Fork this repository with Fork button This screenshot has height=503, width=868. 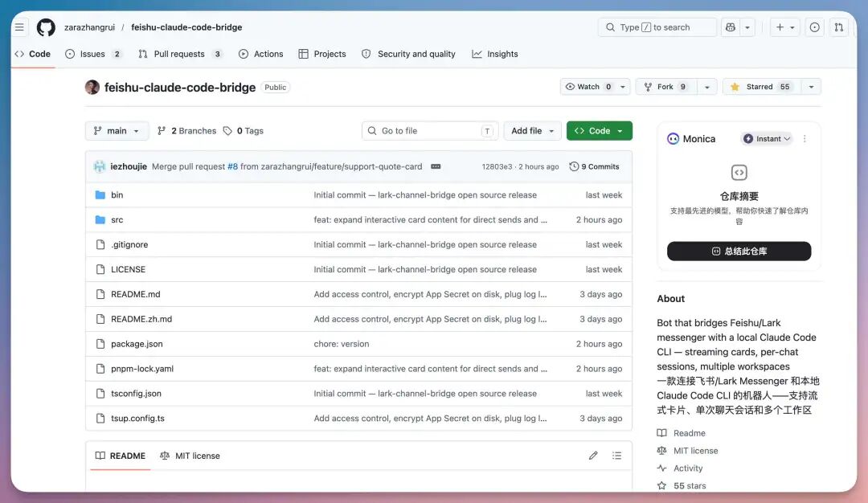pos(666,87)
